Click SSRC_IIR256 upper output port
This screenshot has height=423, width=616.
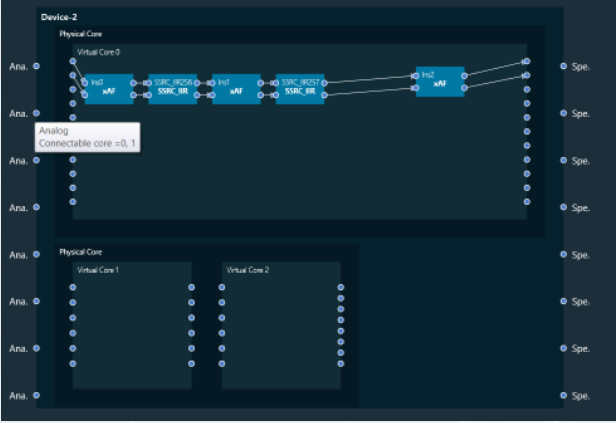point(197,83)
